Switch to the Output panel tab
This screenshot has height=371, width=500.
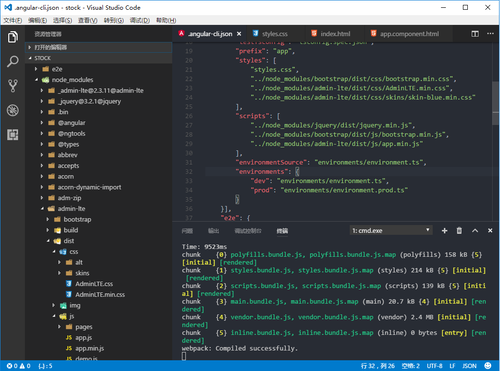[x=213, y=231]
